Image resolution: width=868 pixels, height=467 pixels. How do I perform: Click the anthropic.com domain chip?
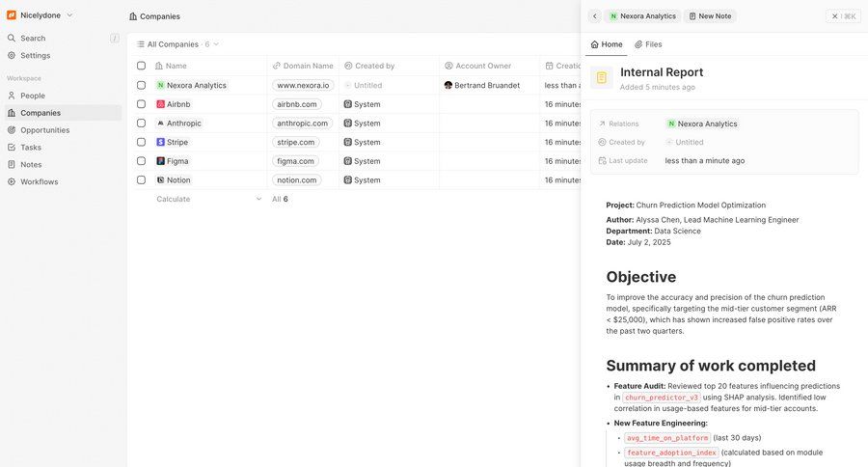pyautogui.click(x=302, y=123)
